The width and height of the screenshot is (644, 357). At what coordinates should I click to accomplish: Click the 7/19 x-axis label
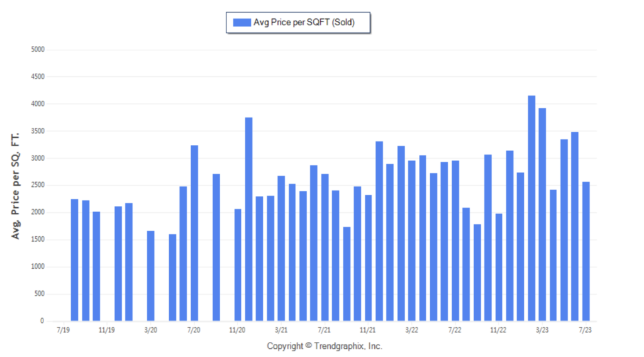64,330
